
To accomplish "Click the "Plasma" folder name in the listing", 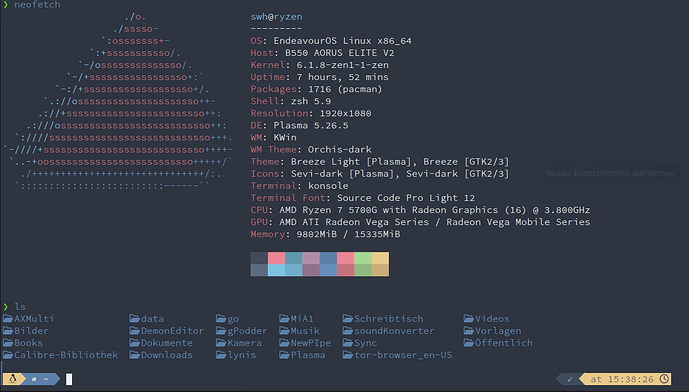I will (308, 355).
